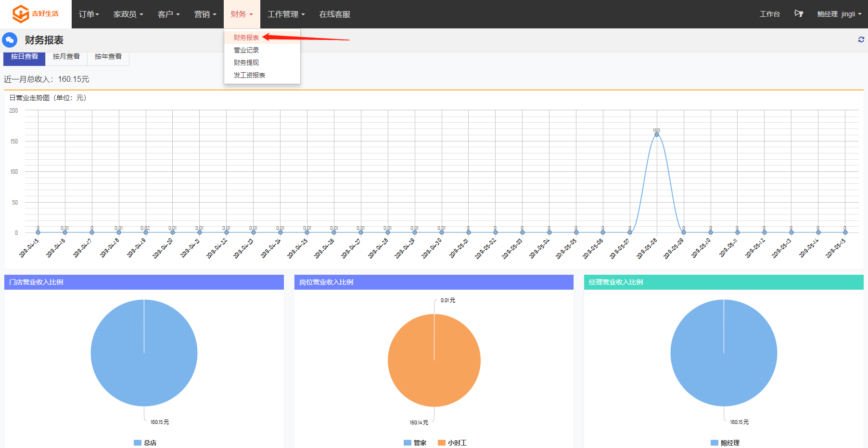Image resolution: width=868 pixels, height=448 pixels.
Task: Click the 门店营业收入比例 panel header
Action: pos(144,282)
